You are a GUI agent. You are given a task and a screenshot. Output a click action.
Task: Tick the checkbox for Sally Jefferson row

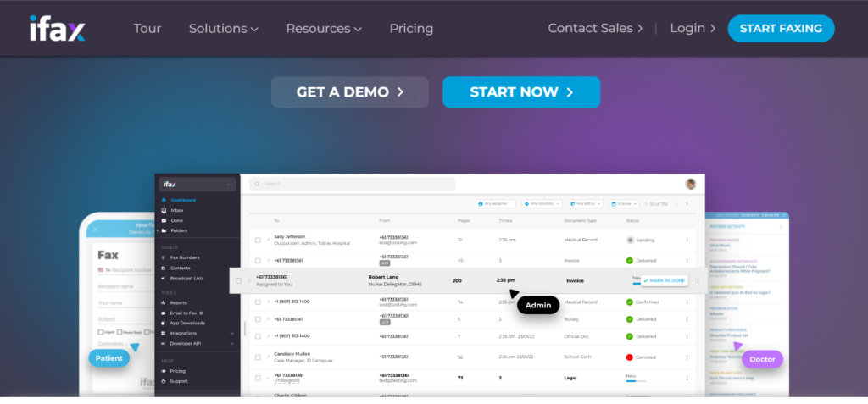[258, 241]
